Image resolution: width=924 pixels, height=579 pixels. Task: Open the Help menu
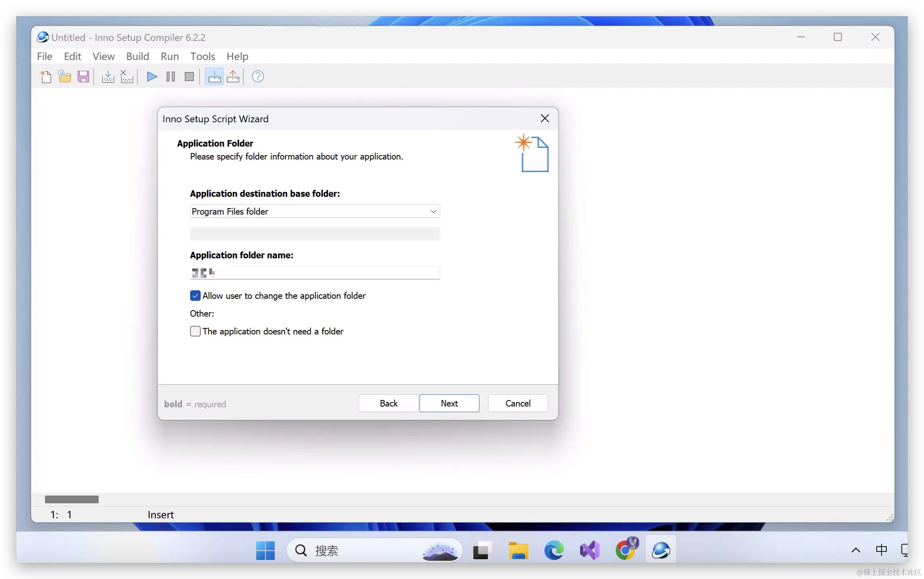[x=237, y=56]
